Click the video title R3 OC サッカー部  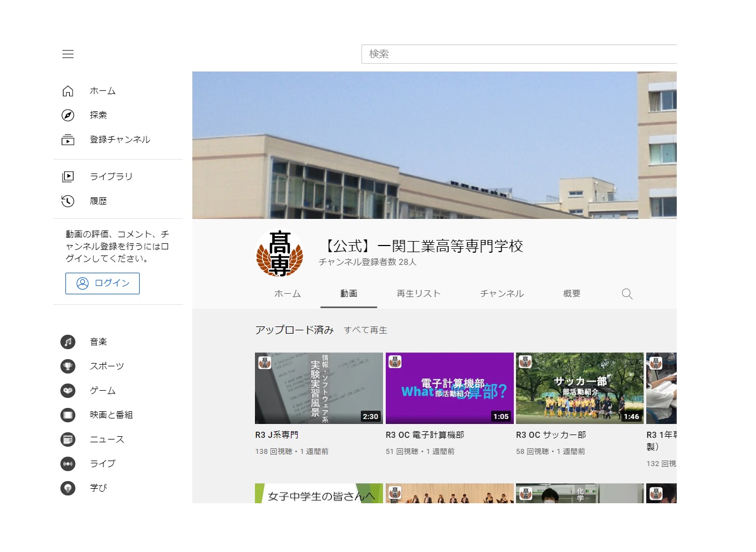click(x=551, y=435)
